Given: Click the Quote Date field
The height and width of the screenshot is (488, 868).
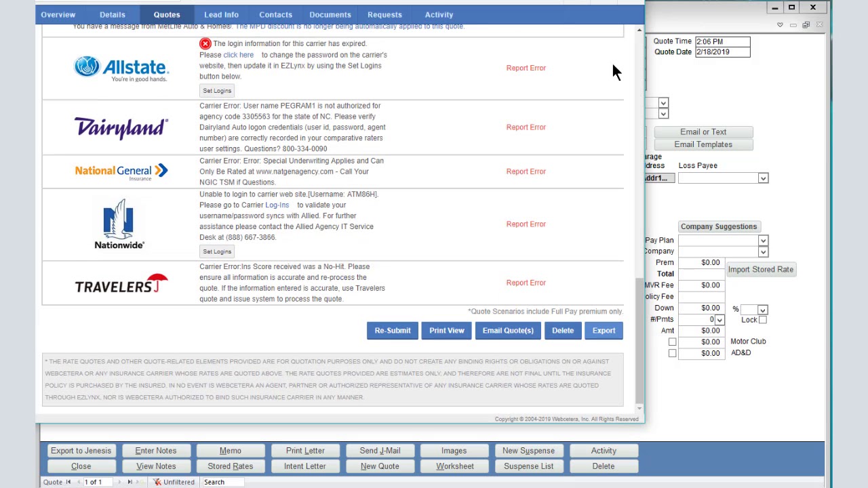Looking at the screenshot, I should click(x=722, y=52).
